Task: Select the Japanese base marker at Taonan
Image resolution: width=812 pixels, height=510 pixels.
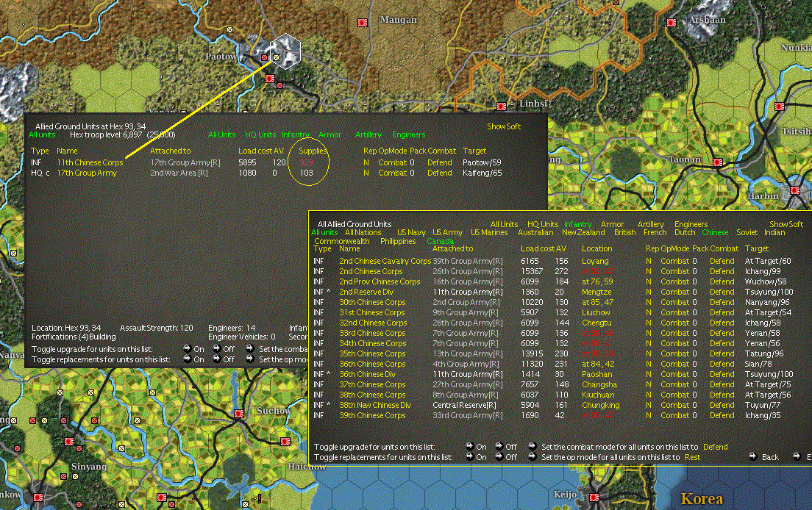Action: pos(718,162)
